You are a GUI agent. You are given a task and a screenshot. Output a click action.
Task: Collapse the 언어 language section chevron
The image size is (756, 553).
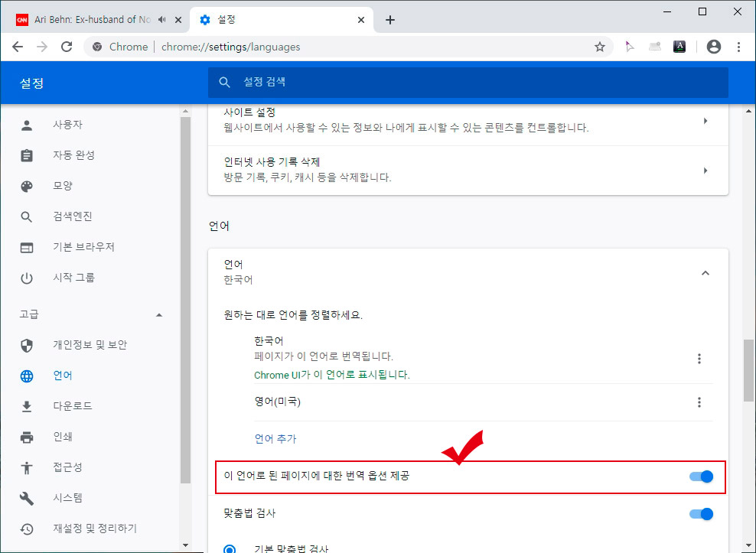point(705,272)
